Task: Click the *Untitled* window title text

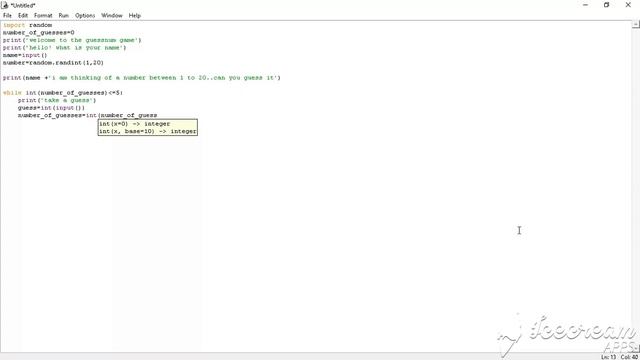Action: [x=23, y=6]
